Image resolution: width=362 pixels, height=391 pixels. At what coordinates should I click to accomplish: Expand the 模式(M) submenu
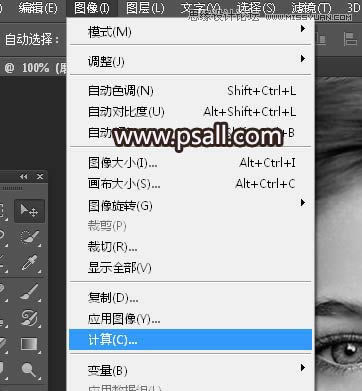[x=190, y=32]
